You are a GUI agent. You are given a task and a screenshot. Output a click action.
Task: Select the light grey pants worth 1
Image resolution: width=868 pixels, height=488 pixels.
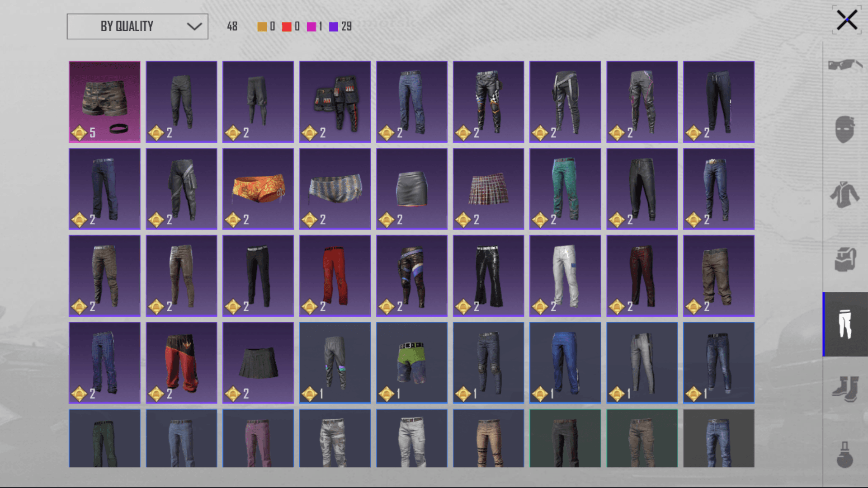642,363
